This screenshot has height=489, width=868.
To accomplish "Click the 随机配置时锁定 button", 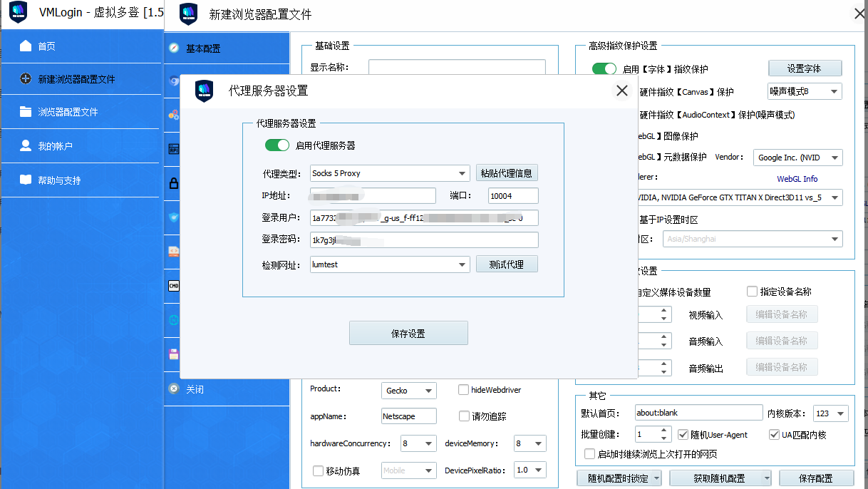I will pos(614,478).
